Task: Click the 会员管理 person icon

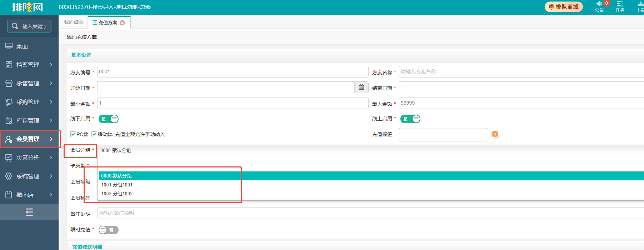Action: pyautogui.click(x=9, y=139)
